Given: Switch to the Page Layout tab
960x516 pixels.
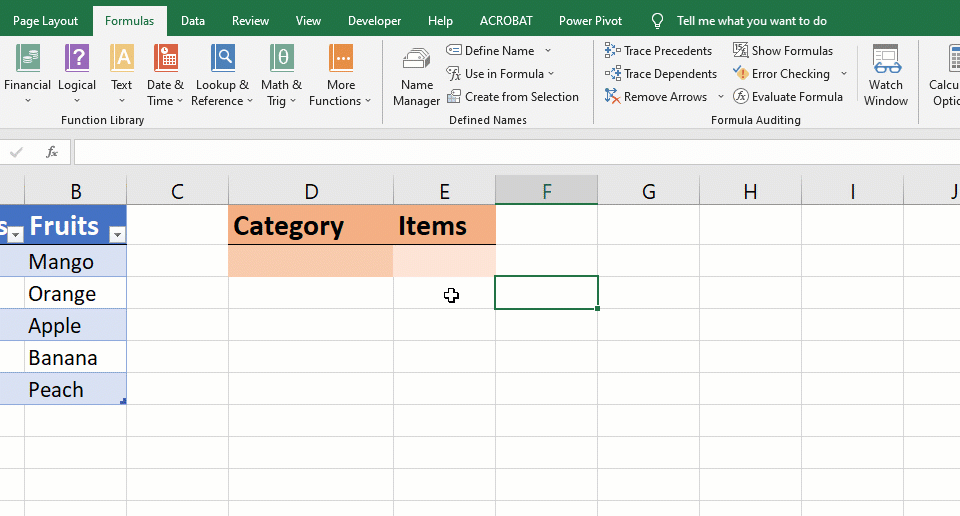Looking at the screenshot, I should click(x=45, y=21).
